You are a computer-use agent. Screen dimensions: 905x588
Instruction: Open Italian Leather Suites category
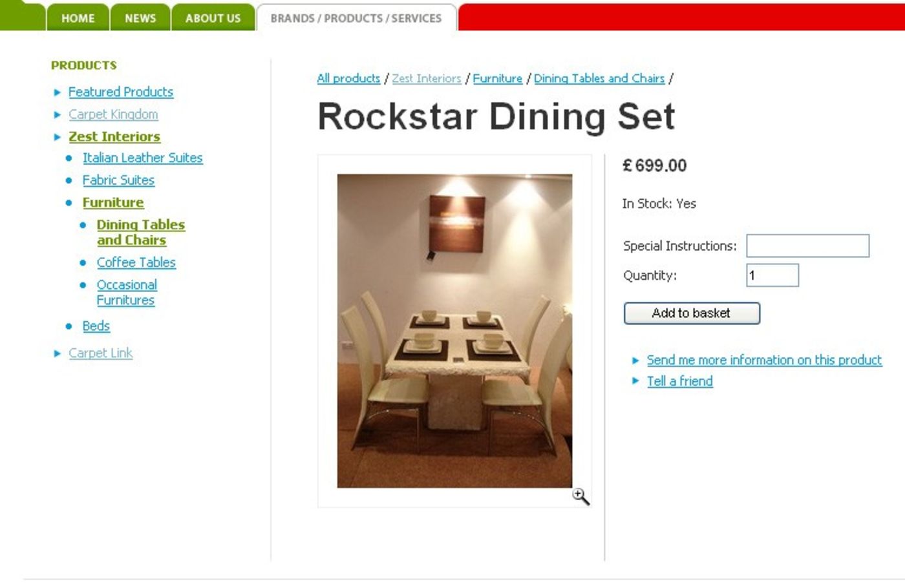click(x=142, y=158)
